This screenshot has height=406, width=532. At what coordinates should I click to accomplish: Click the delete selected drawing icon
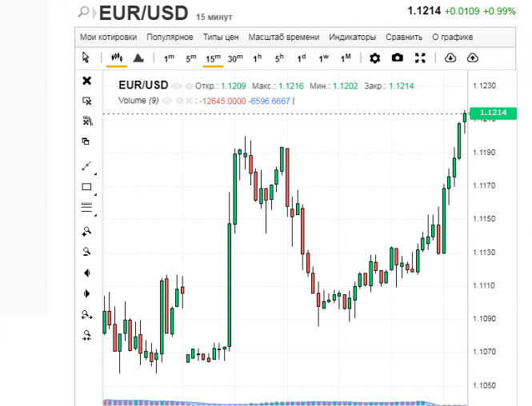87,101
